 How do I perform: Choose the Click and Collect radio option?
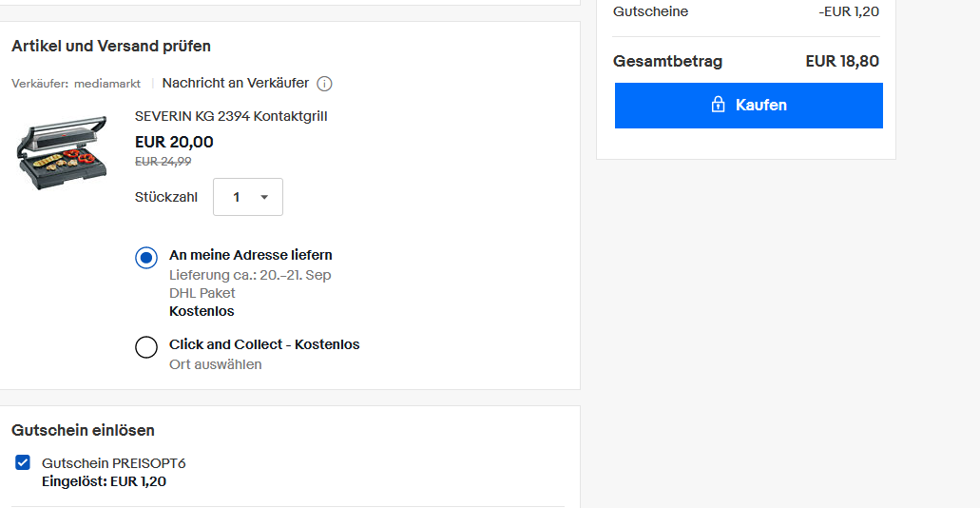click(146, 347)
